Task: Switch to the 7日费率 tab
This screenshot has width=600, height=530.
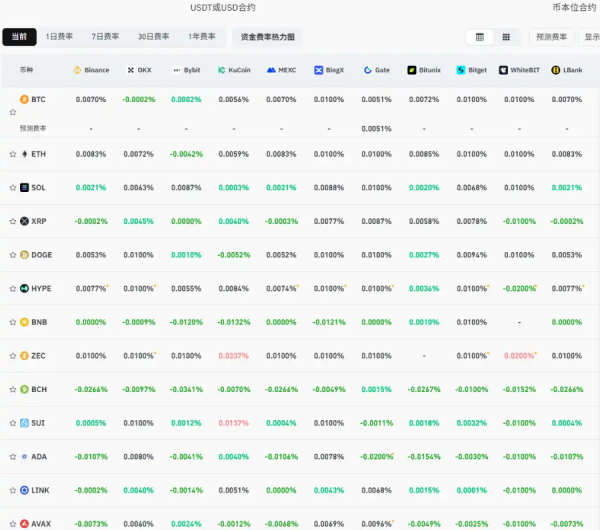Action: pyautogui.click(x=105, y=37)
